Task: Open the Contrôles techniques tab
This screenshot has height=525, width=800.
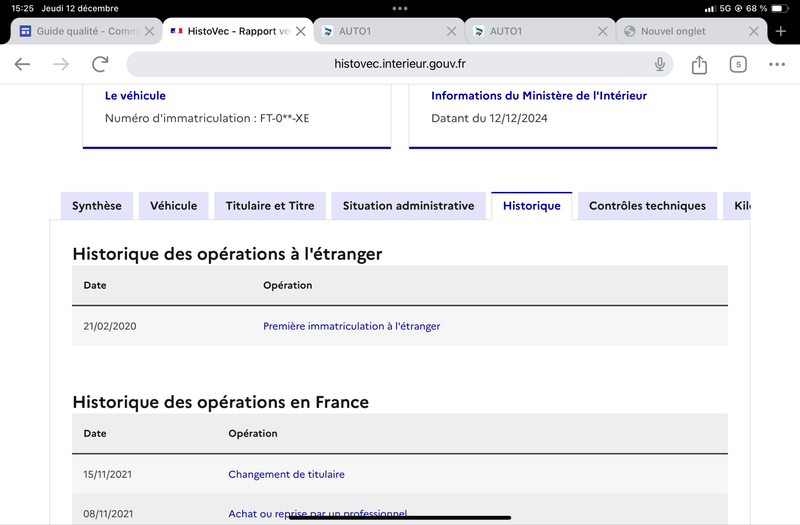Action: point(647,206)
